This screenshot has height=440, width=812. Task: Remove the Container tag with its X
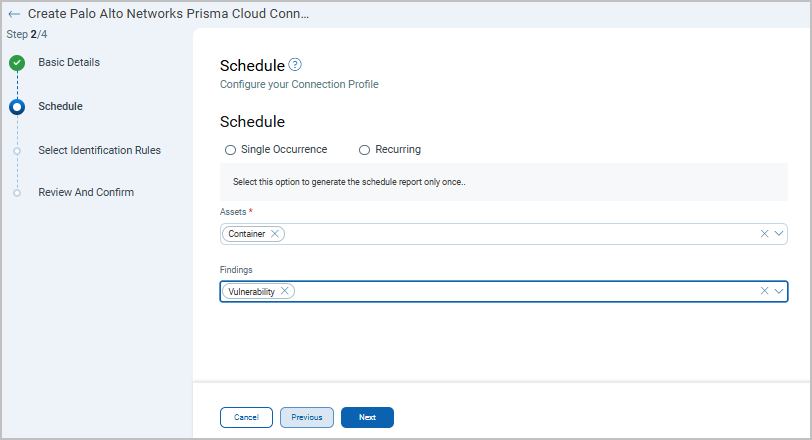[x=275, y=234]
